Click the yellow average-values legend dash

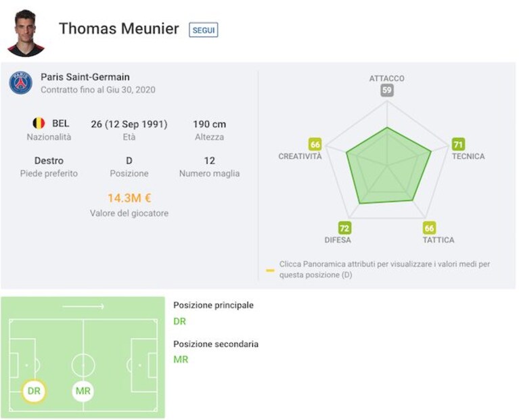(270, 271)
